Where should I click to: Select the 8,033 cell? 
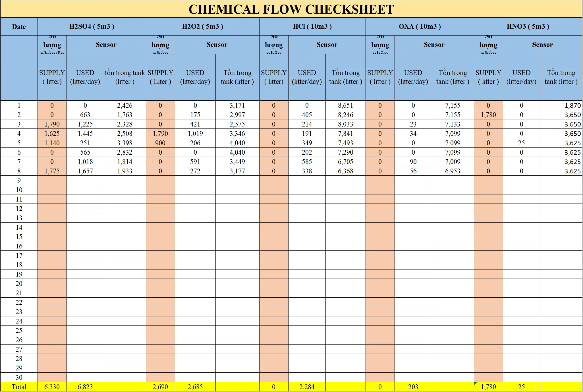[346, 124]
